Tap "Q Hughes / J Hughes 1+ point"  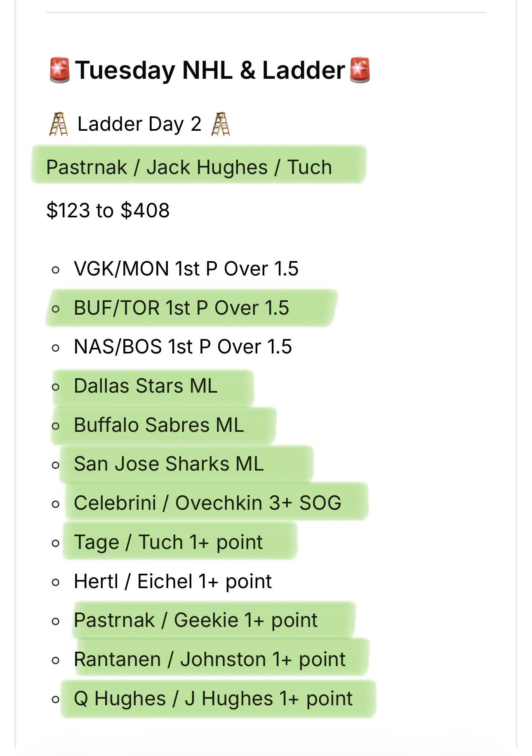point(213,699)
